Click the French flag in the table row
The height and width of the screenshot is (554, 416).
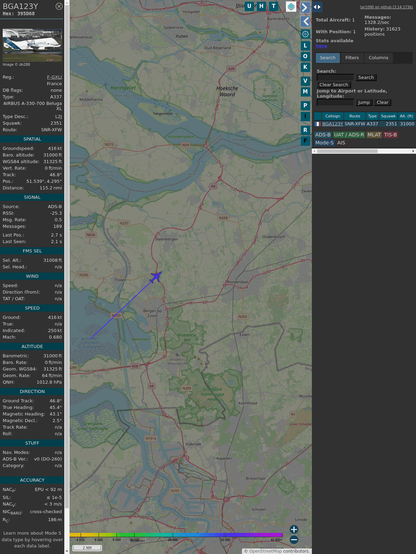coord(318,124)
